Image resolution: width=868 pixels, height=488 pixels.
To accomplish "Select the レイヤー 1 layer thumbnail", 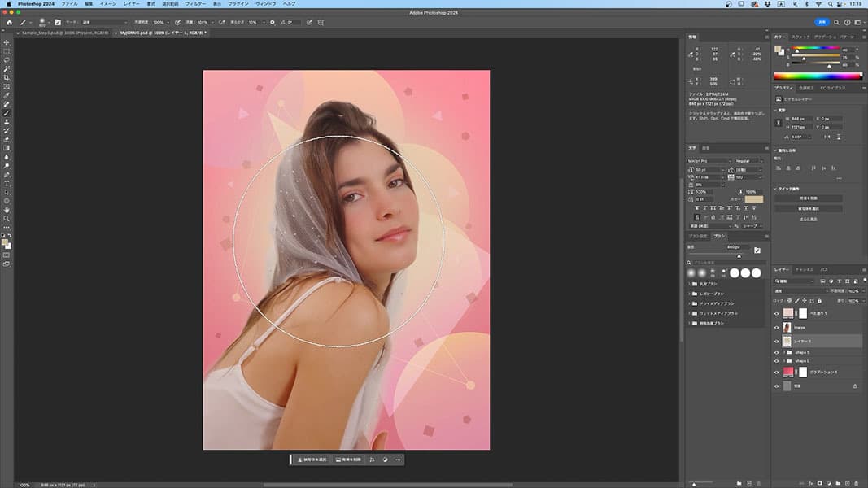I will point(787,341).
